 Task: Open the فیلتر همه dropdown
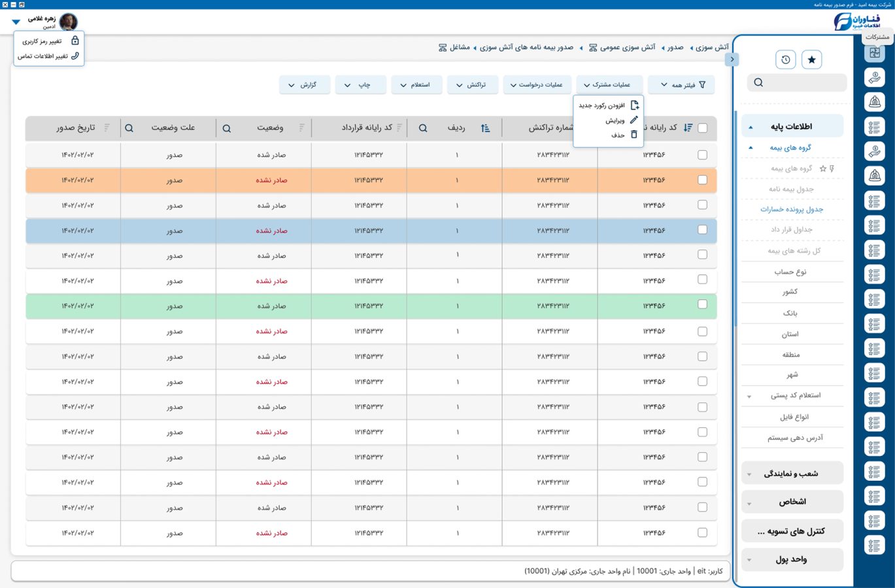click(x=681, y=85)
